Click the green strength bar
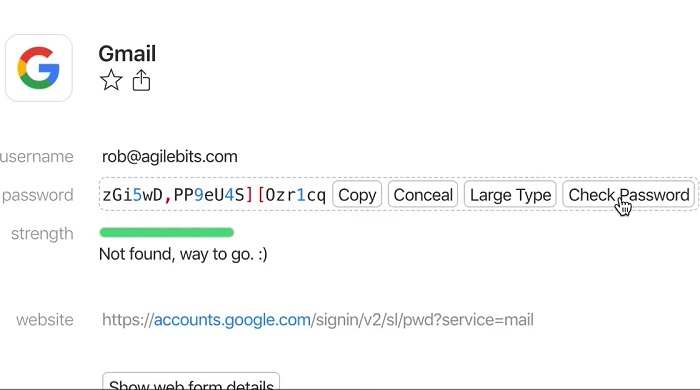The height and width of the screenshot is (390, 700). pos(167,232)
